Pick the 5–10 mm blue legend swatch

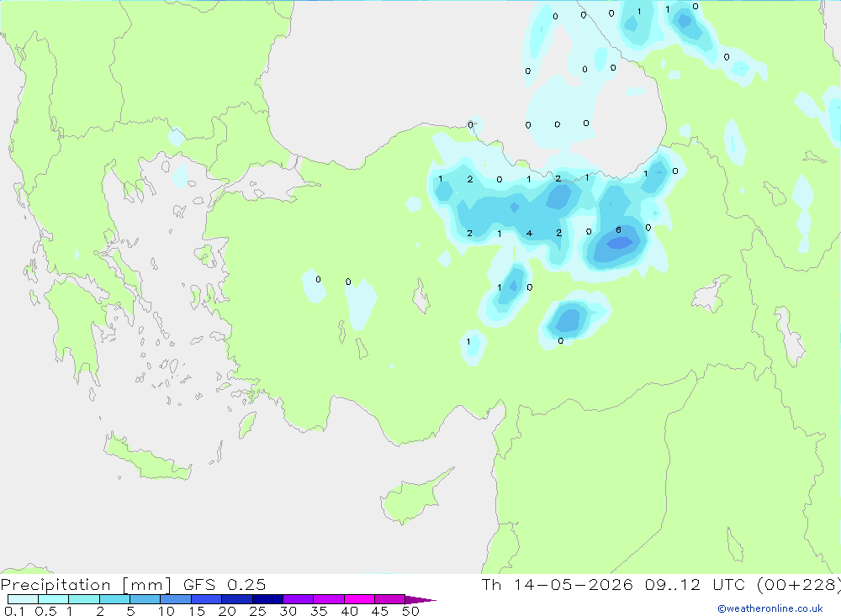pos(145,599)
